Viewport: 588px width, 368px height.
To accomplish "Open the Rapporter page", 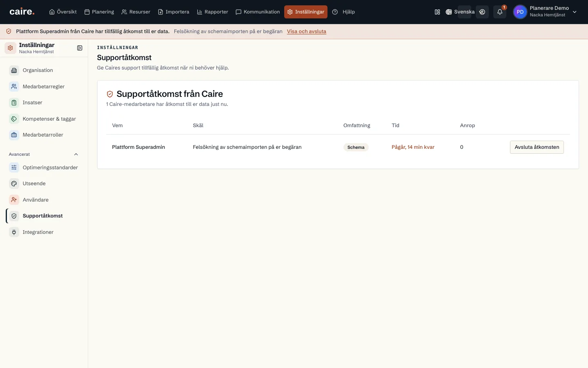I will click(212, 12).
